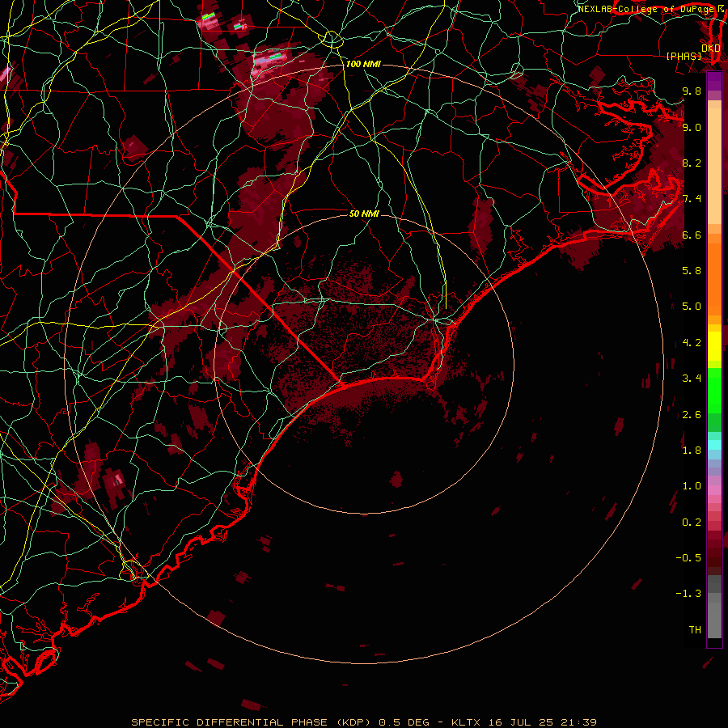Viewport: 728px width, 728px height.
Task: Click the solid orange band of the color scale
Action: 714,278
